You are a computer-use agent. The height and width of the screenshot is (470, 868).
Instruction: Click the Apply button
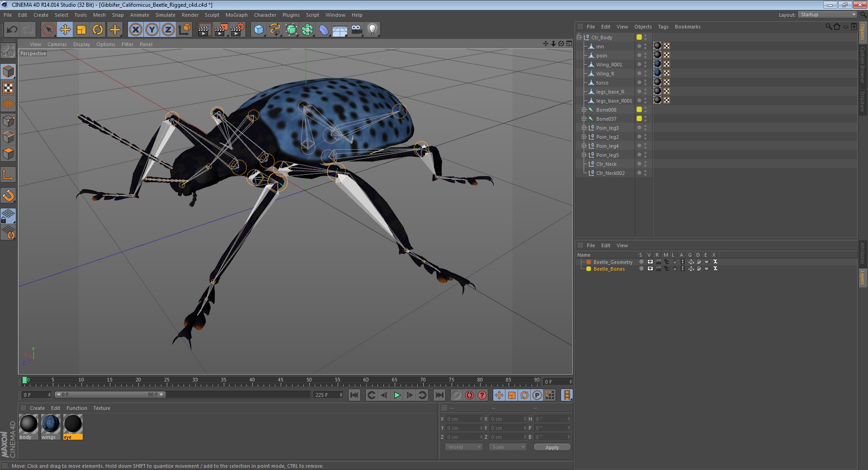pyautogui.click(x=552, y=447)
